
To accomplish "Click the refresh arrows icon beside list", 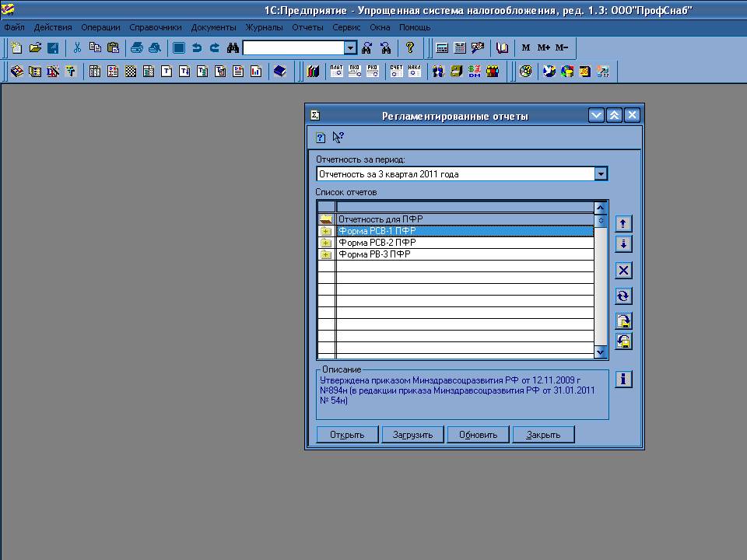I will pyautogui.click(x=623, y=296).
